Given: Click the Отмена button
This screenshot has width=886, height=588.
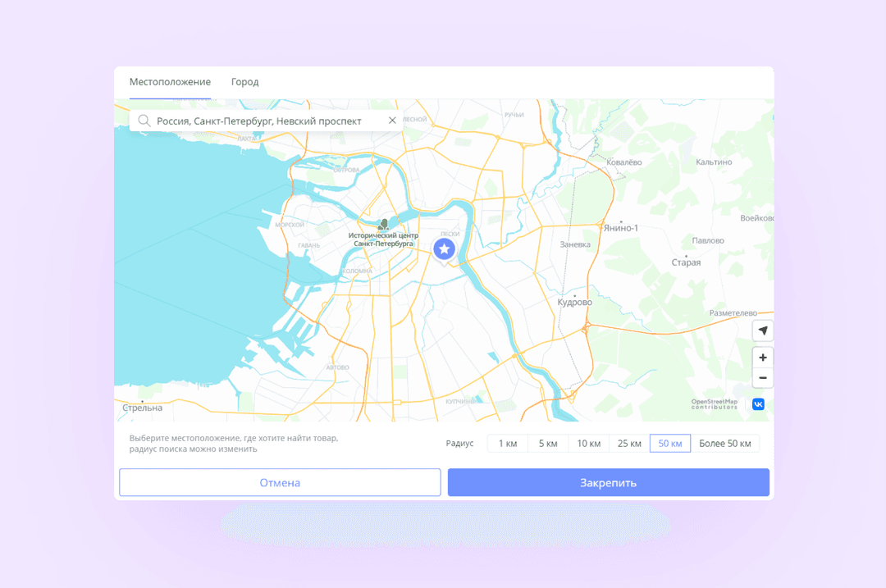Looking at the screenshot, I should [280, 482].
